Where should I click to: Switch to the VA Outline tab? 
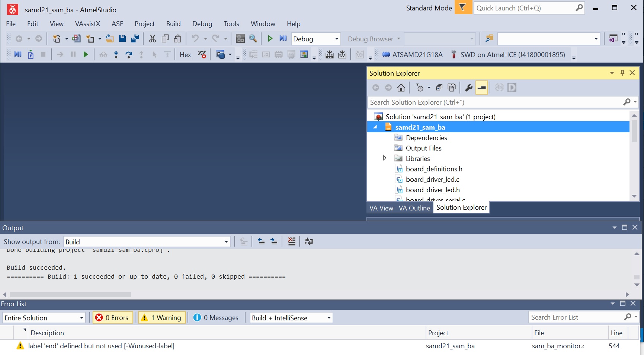pos(414,208)
